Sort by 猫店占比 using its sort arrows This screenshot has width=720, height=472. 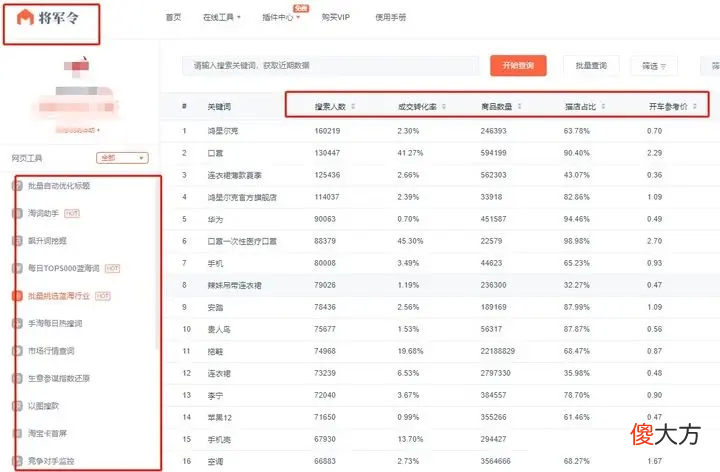(x=603, y=107)
